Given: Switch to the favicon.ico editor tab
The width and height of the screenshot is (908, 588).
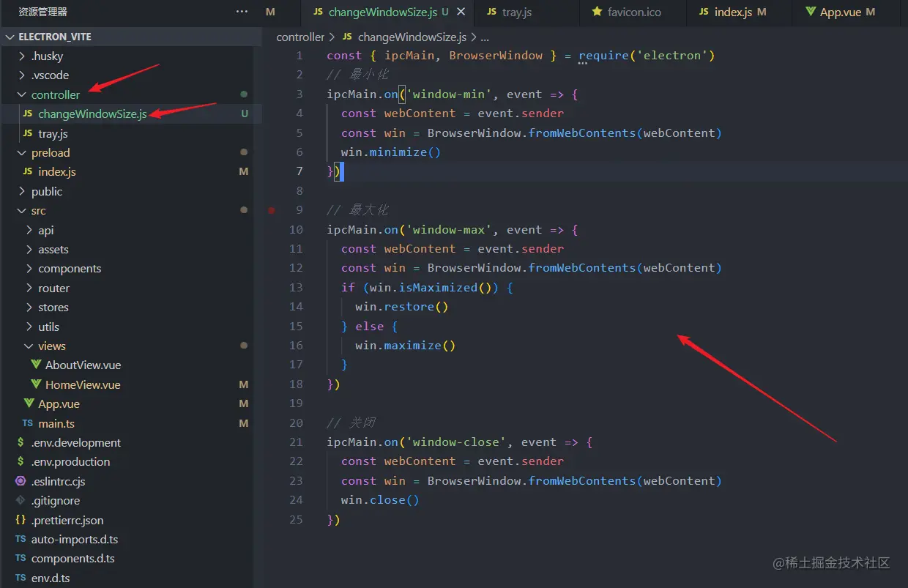Looking at the screenshot, I should pyautogui.click(x=633, y=12).
